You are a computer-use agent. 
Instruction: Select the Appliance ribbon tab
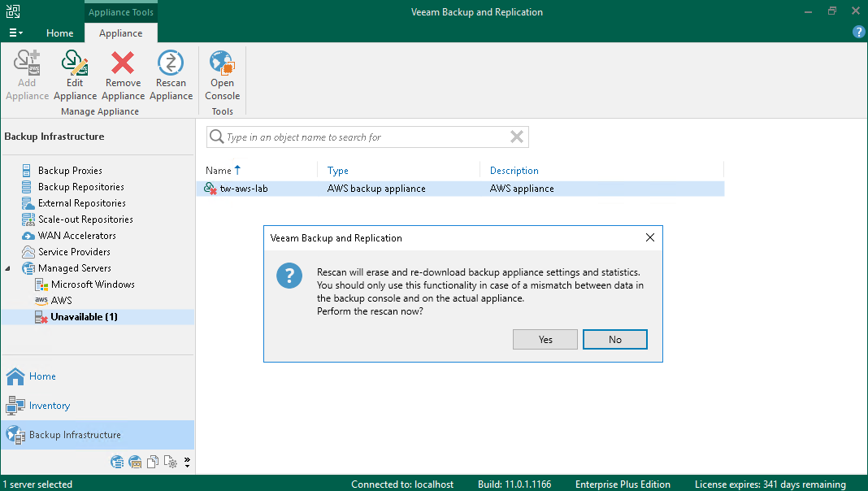pyautogui.click(x=120, y=33)
